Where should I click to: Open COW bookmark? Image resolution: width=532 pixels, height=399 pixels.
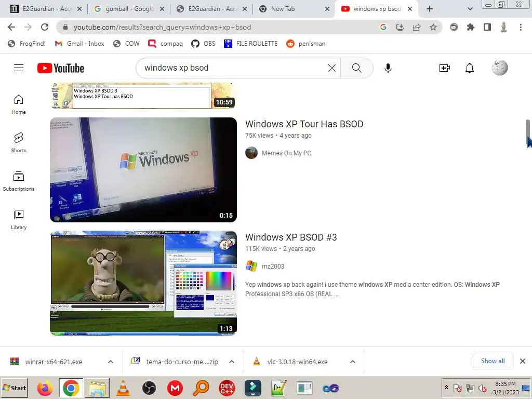pyautogui.click(x=126, y=44)
